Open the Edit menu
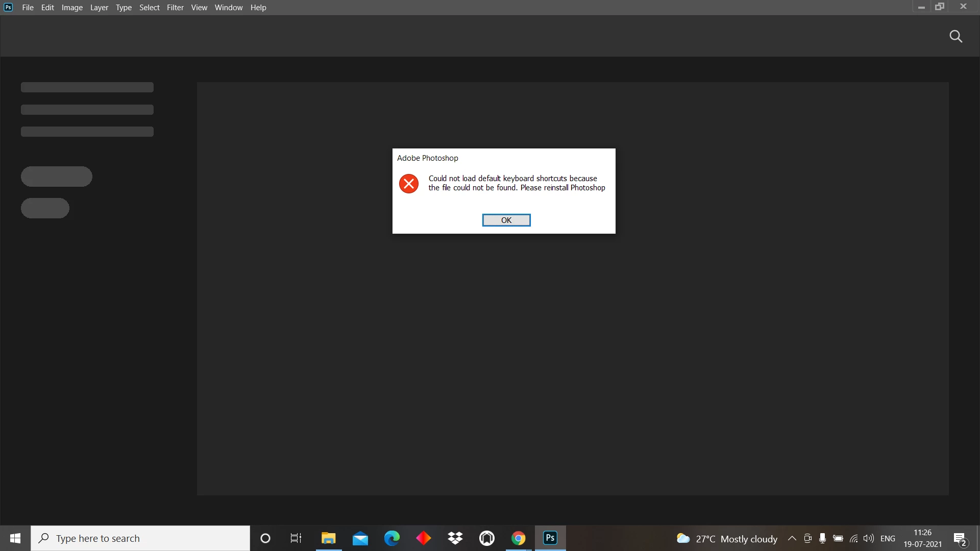Viewport: 980px width, 551px height. coord(47,8)
